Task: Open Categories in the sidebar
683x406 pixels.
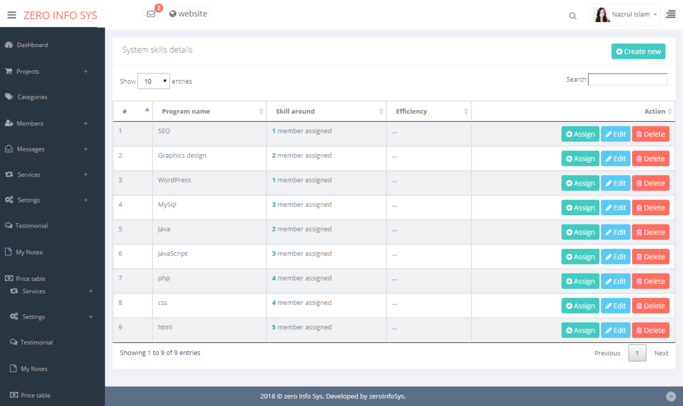Action: click(32, 97)
